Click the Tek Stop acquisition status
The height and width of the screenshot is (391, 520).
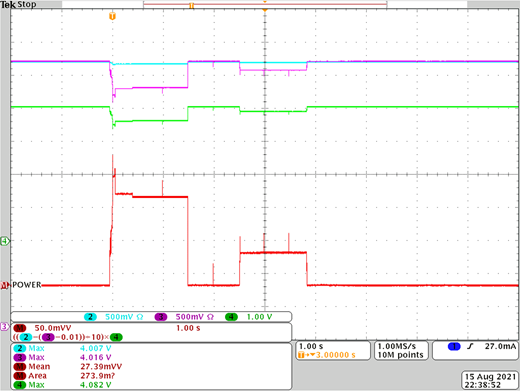(18, 4)
